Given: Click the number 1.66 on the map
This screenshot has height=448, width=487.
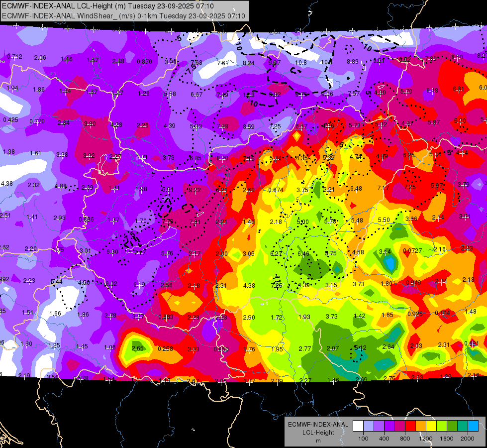Looking at the screenshot, I should click(55, 314).
